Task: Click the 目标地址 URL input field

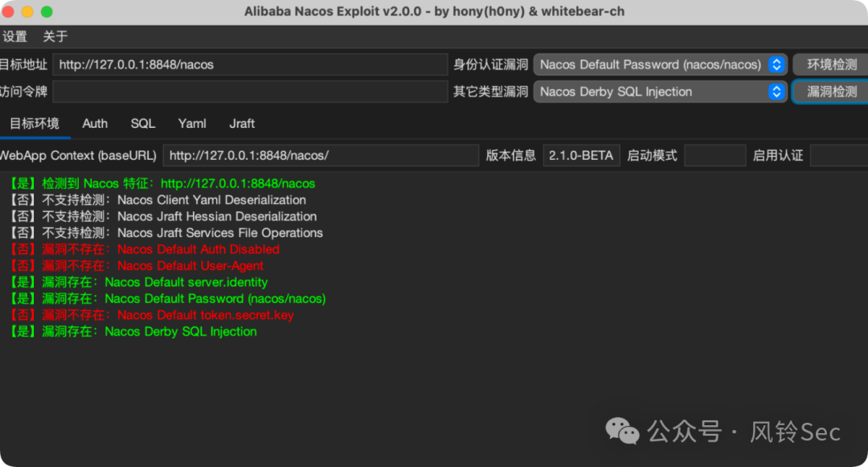Action: [x=250, y=65]
